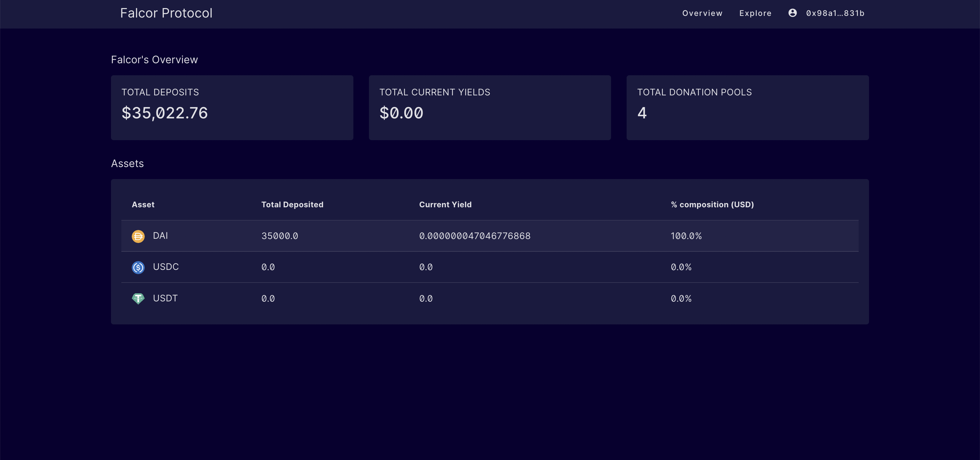Click the Falcor Protocol logo title

click(x=166, y=13)
